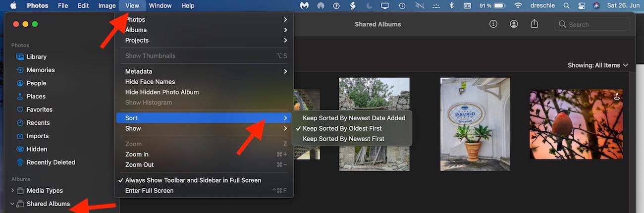Viewport: 644px width, 213px height.
Task: Open the bullfinch bird thumbnail
Action: (x=577, y=124)
